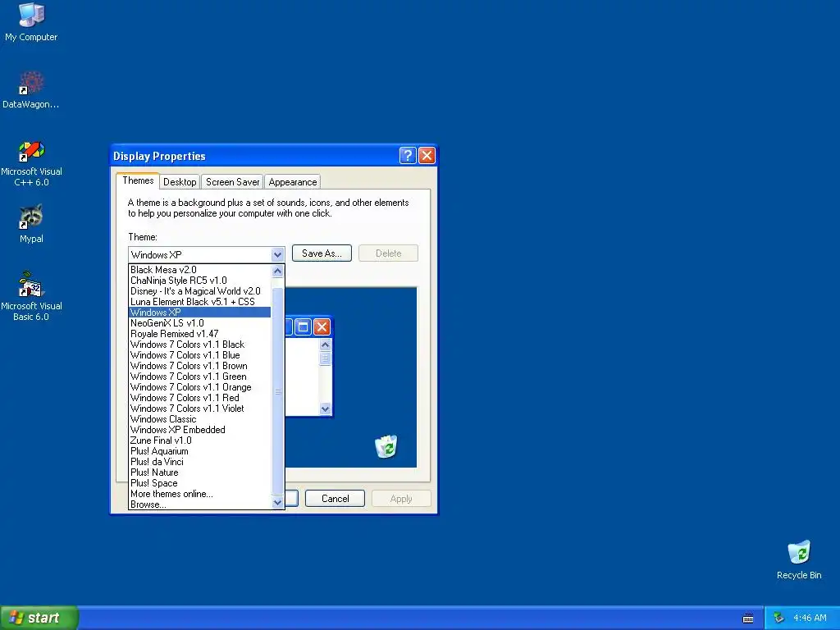Open the My Computer desktop icon

pyautogui.click(x=31, y=21)
